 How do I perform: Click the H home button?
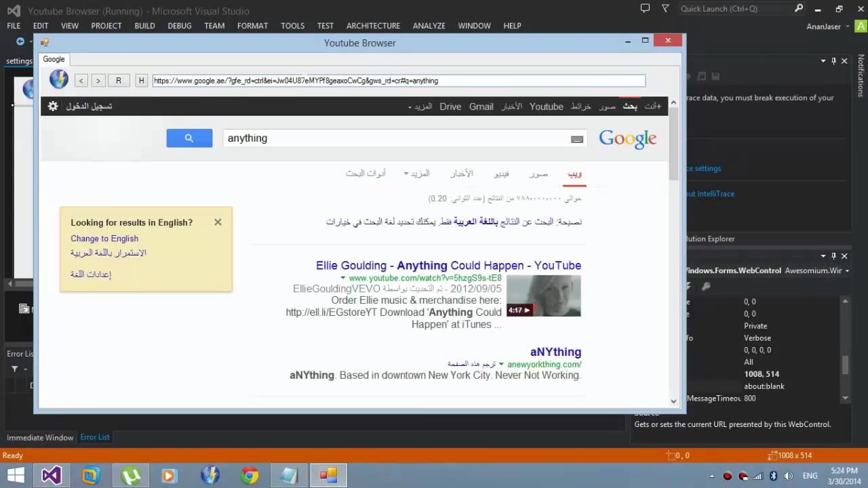[x=141, y=81]
